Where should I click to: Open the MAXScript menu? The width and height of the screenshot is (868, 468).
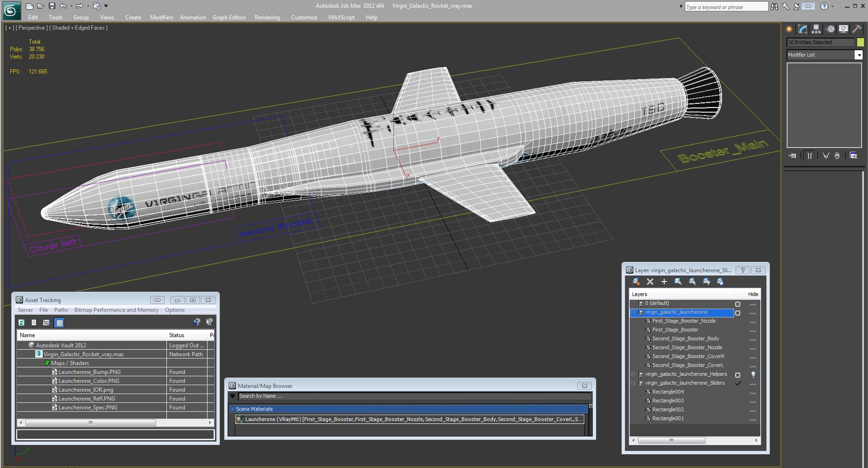click(341, 17)
